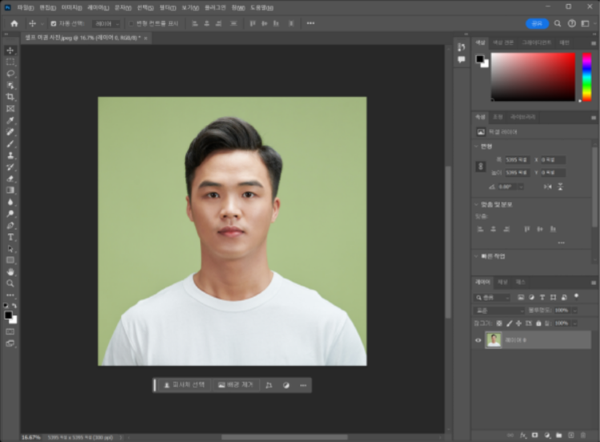Viewport: 600px width, 442px height.
Task: Click the Home icon in options bar
Action: pos(14,22)
